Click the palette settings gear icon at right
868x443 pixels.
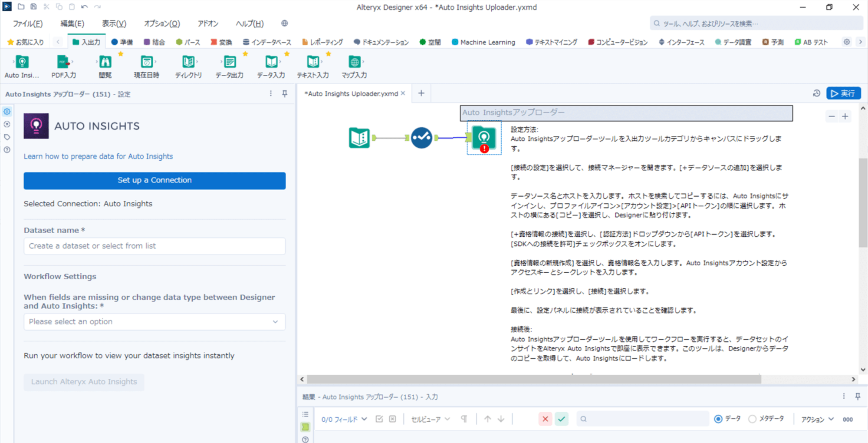(847, 42)
